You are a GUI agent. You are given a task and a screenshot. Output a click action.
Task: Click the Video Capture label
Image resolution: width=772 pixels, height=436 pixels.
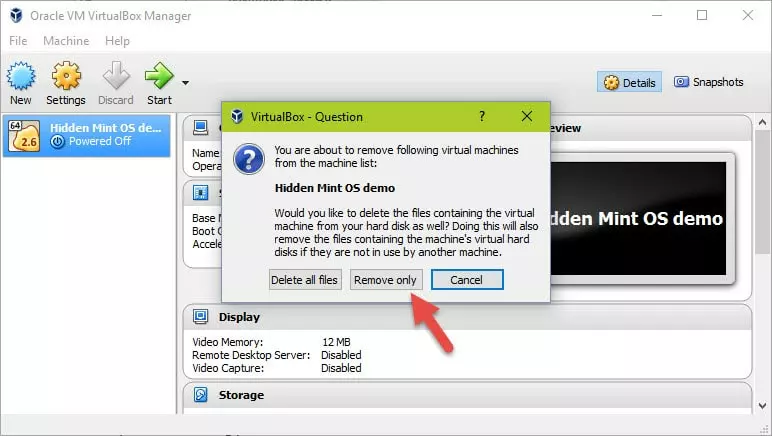(x=228, y=368)
